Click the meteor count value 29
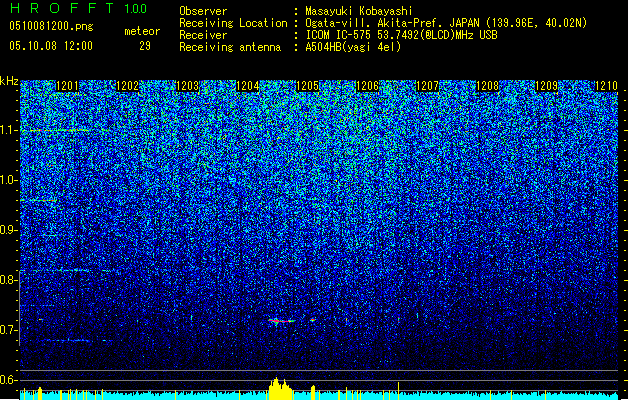629x400 pixels. (145, 46)
